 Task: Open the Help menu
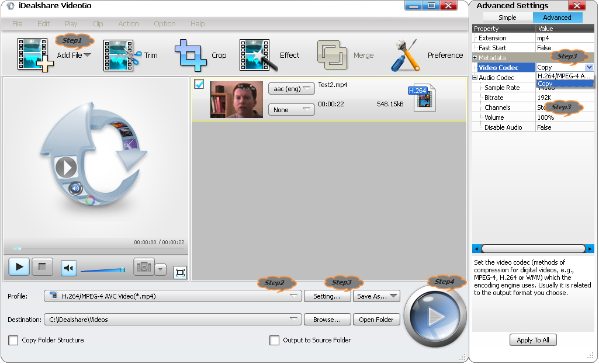click(x=198, y=24)
